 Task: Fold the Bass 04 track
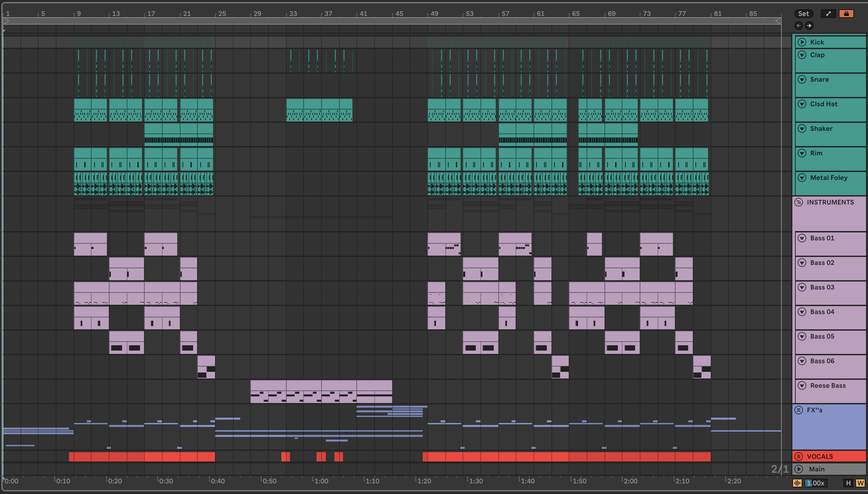point(802,312)
